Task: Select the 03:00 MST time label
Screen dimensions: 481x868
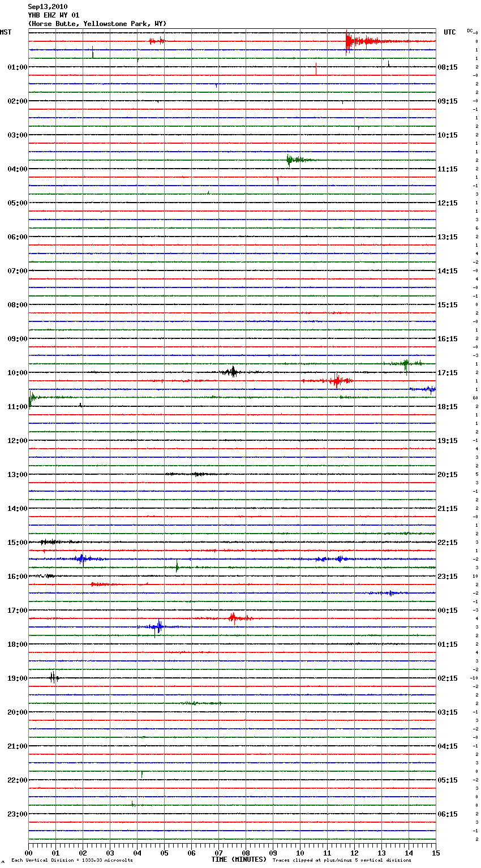Action: 17,135
